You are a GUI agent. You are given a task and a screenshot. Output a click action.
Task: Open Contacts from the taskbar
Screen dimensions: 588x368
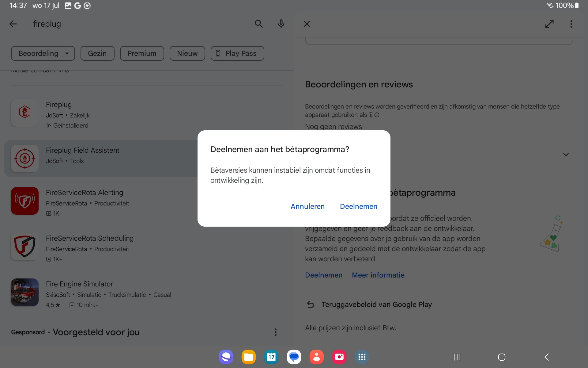click(316, 357)
